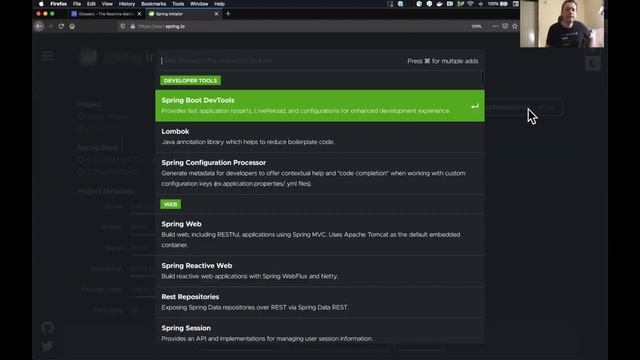
Task: Focus the dependency search field
Action: 280,60
